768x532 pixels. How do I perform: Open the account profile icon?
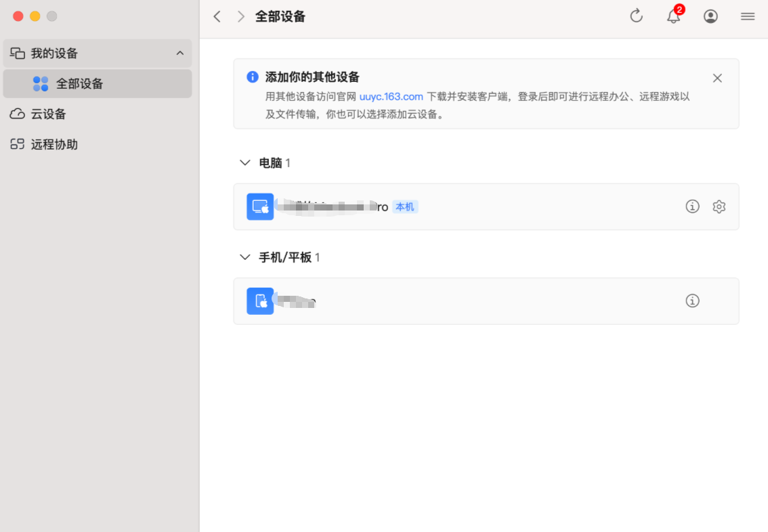(710, 16)
